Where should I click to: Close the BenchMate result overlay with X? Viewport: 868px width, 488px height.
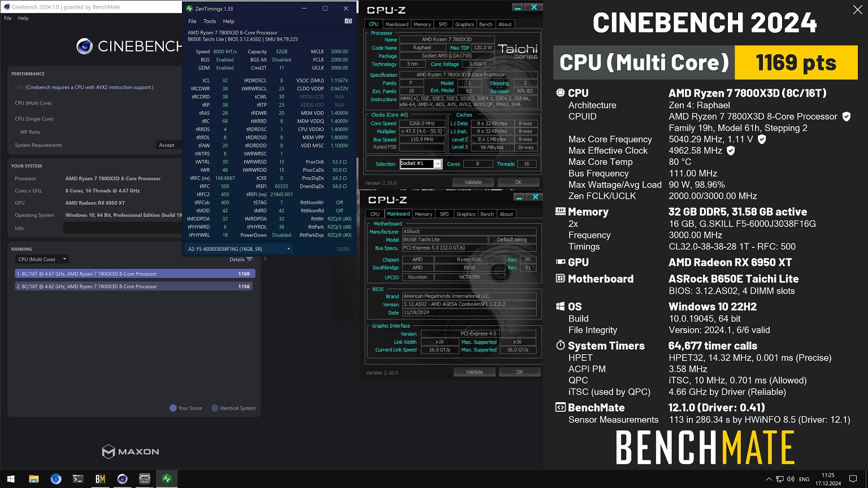(x=857, y=9)
